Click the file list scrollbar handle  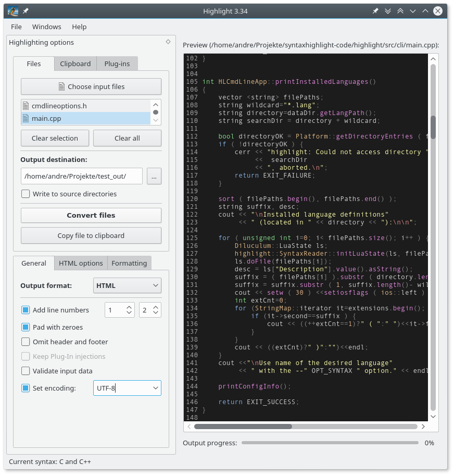tap(156, 112)
